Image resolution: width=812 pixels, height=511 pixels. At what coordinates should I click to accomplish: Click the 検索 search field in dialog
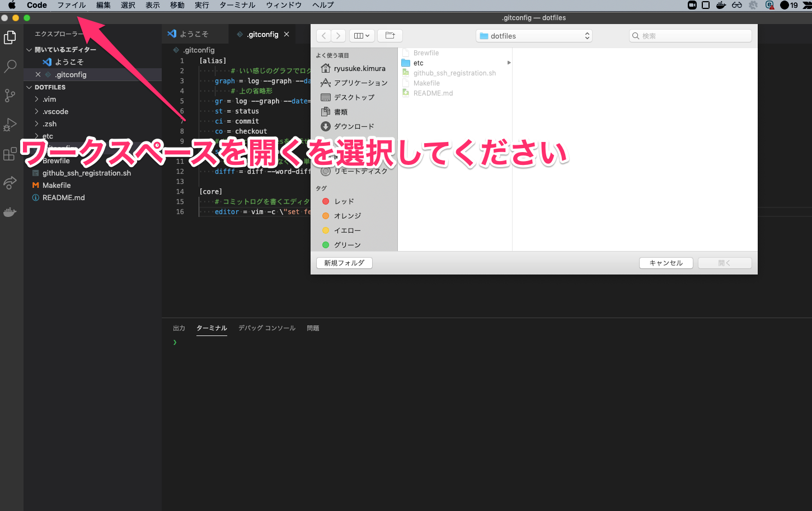coord(691,36)
